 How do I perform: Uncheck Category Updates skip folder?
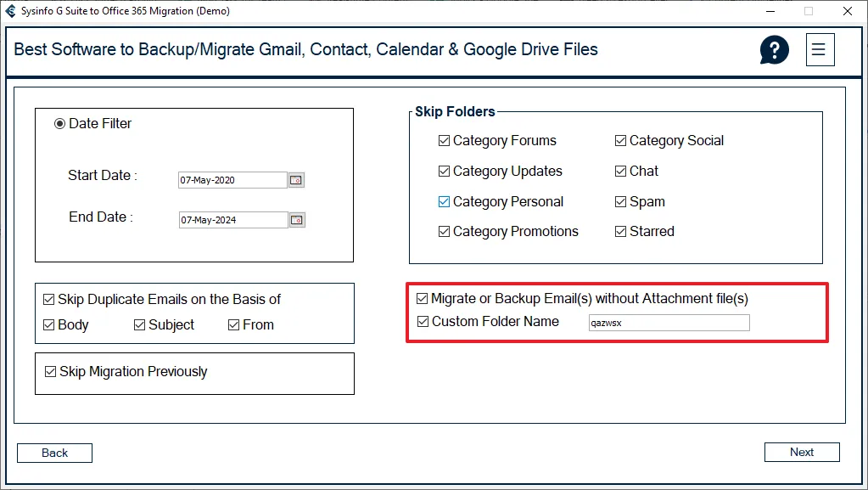[444, 172]
